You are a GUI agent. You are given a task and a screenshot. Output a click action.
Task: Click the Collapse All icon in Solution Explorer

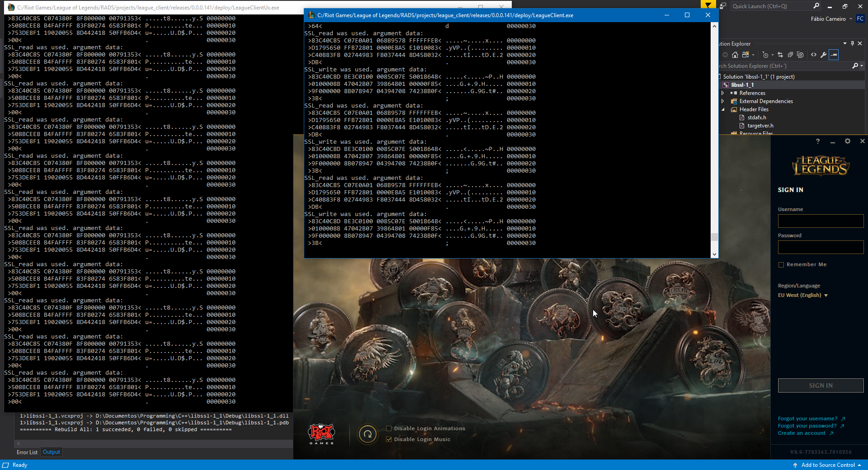tap(790, 55)
